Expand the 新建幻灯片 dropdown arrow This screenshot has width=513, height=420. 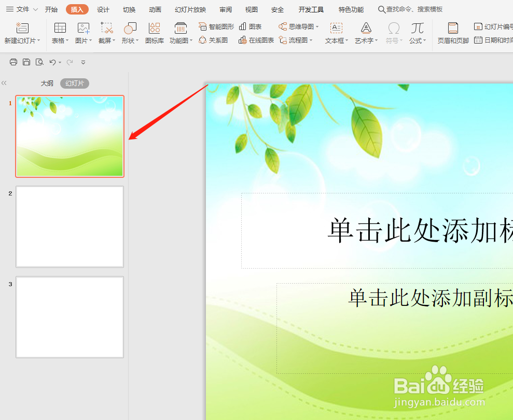tap(38, 40)
